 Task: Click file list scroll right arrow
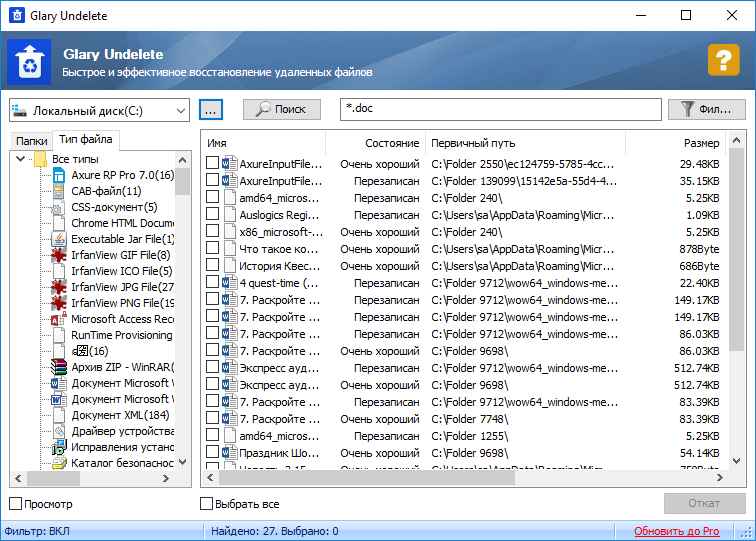coord(719,478)
